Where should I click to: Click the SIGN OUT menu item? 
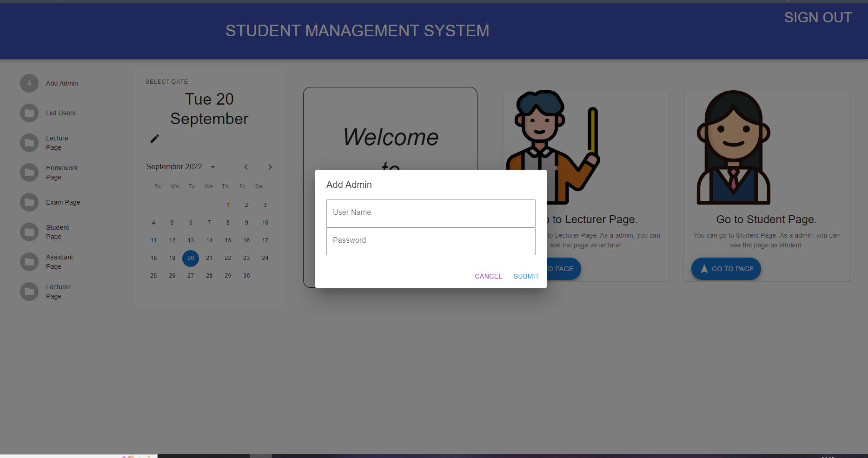(818, 18)
